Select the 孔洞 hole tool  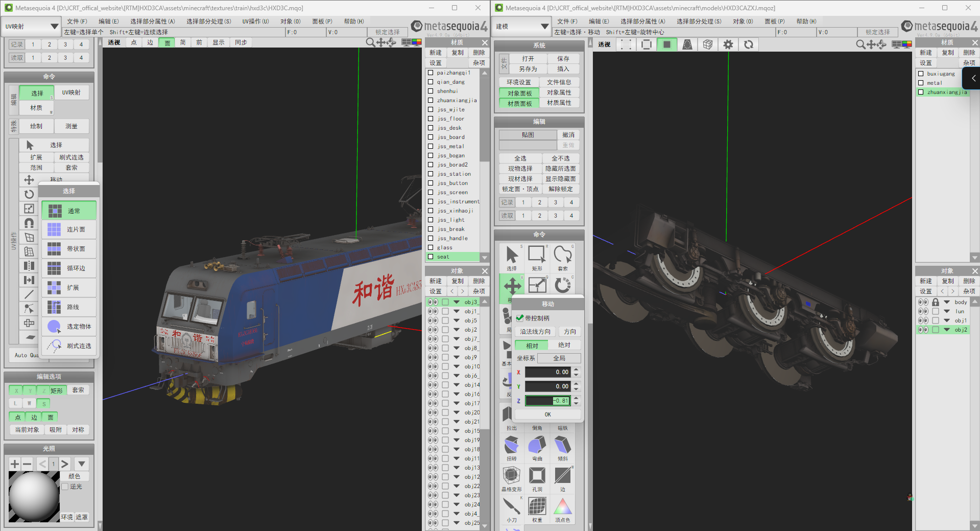click(x=537, y=479)
